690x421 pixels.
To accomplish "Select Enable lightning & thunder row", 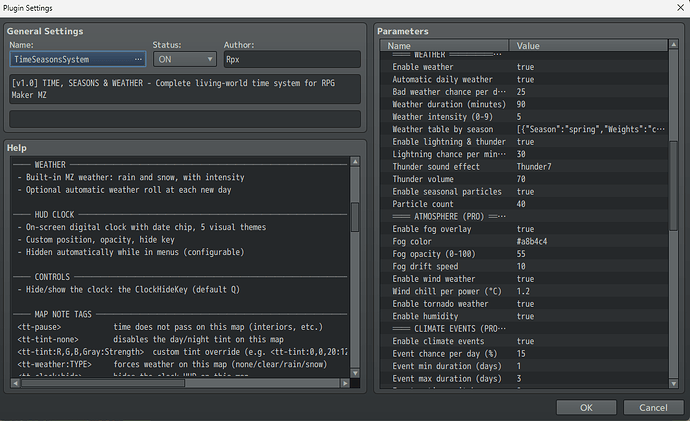I will 524,142.
